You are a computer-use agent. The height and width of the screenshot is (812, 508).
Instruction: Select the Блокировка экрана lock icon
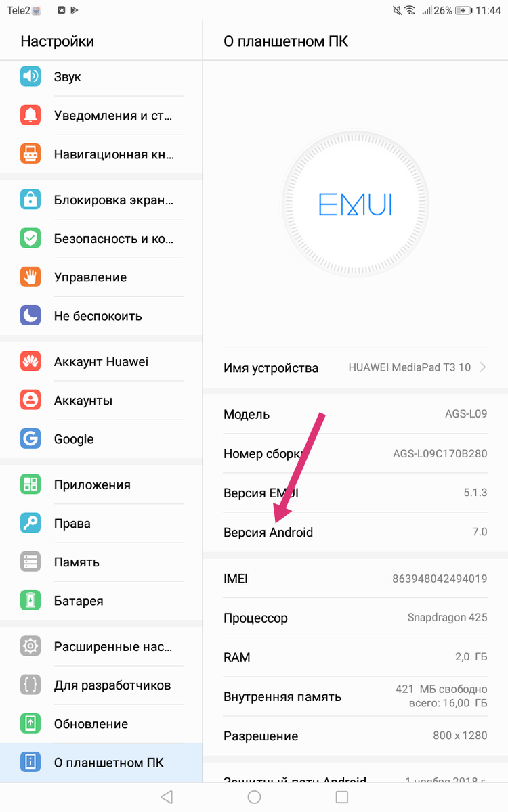[30, 200]
